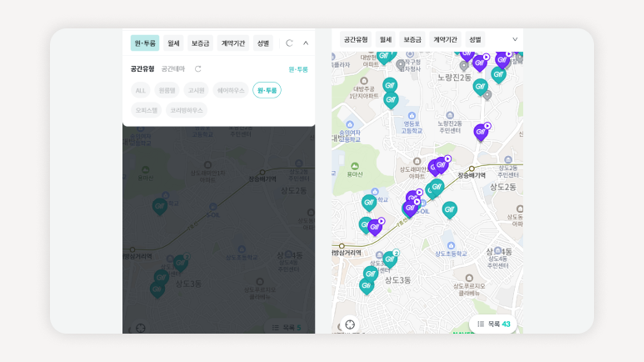Click the purple pin near 노량진2동 주민센터
Viewport: 644px width, 362px height.
coord(482,132)
